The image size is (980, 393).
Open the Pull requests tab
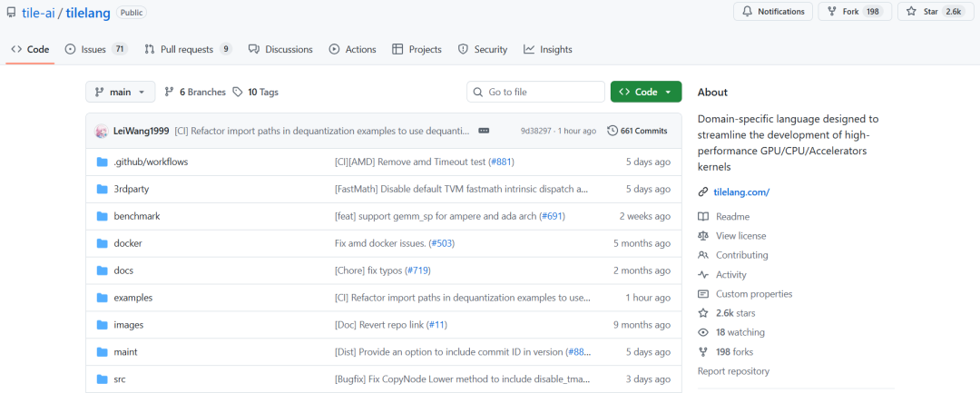[x=189, y=49]
